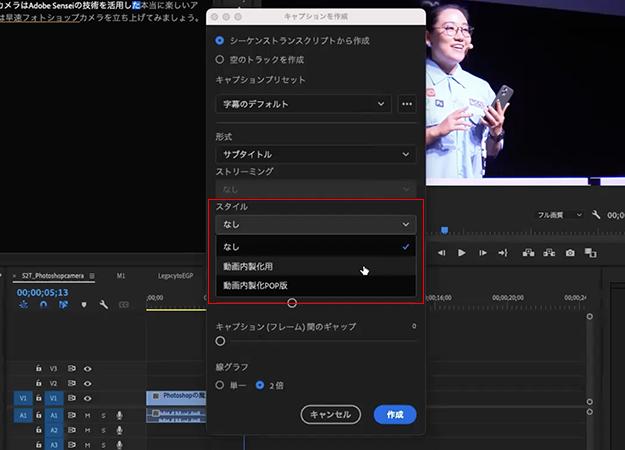Close the S2T_Photoshopcamera sequence tab
Screen dimensions: 625x450
point(14,276)
